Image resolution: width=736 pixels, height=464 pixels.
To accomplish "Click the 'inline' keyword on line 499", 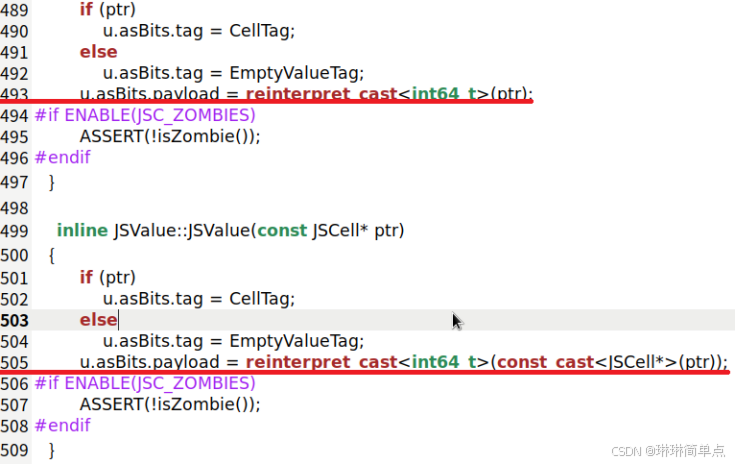I will 82,230.
